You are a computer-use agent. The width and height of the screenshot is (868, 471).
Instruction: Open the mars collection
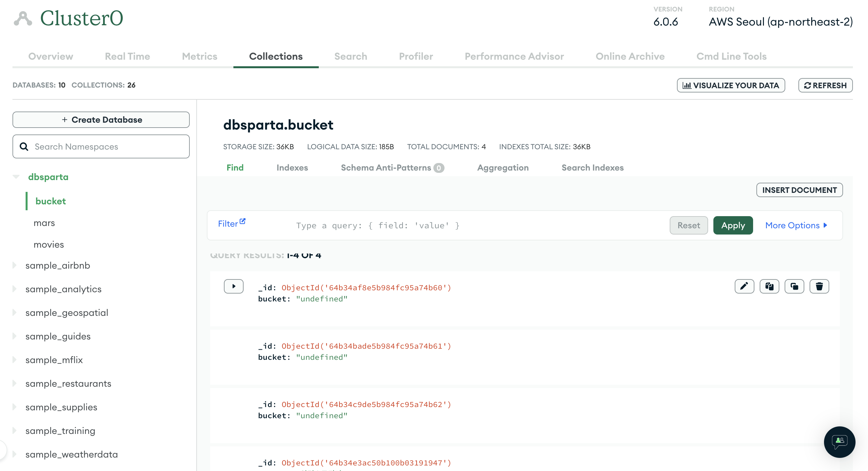(44, 223)
